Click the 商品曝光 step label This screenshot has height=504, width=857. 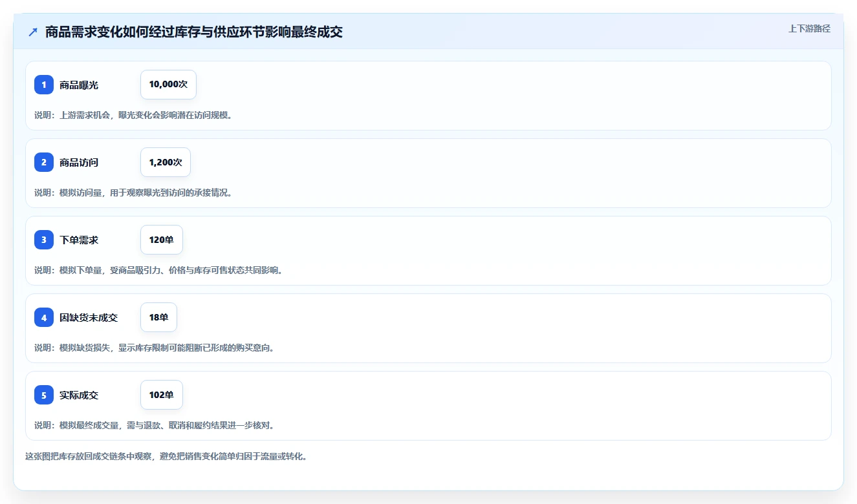[79, 85]
